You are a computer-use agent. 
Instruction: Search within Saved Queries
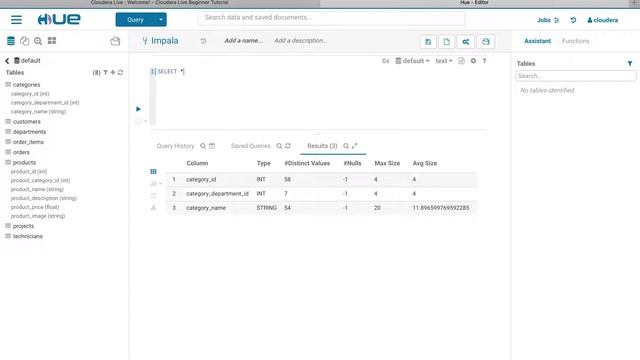click(x=279, y=146)
